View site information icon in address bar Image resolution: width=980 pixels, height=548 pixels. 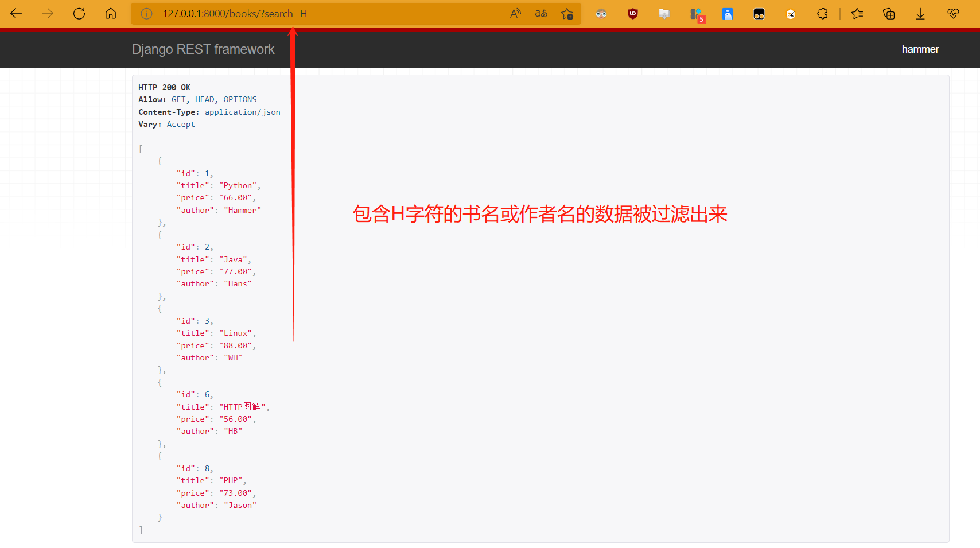pyautogui.click(x=147, y=14)
